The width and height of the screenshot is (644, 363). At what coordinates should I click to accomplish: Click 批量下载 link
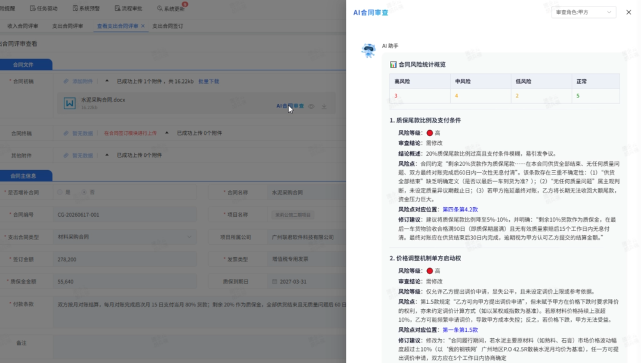pyautogui.click(x=209, y=81)
